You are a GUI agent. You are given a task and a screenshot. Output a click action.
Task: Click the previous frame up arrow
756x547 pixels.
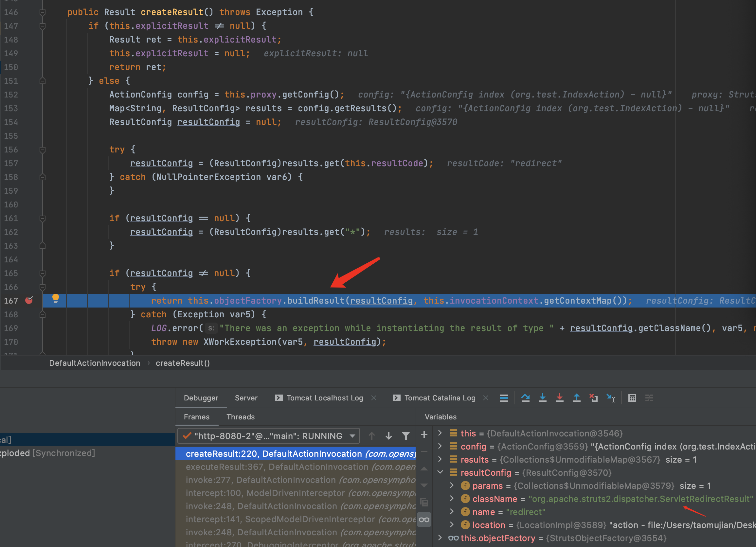click(x=372, y=436)
